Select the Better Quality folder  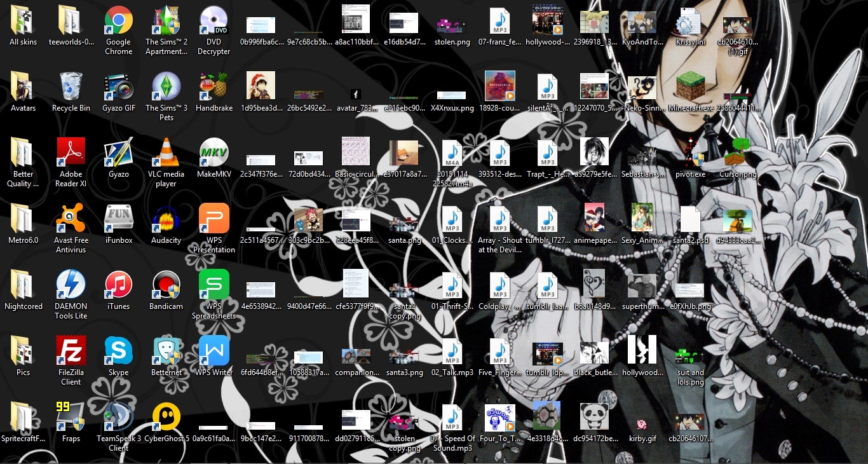pyautogui.click(x=24, y=153)
